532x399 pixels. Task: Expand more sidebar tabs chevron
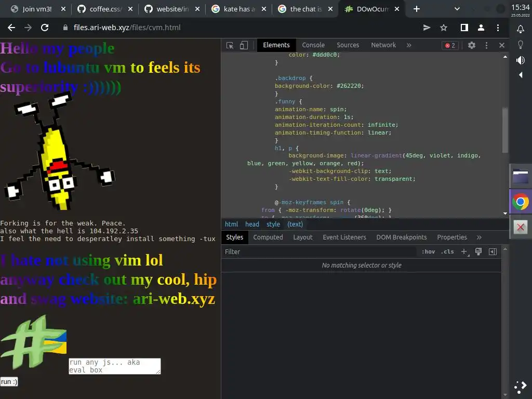click(x=479, y=237)
